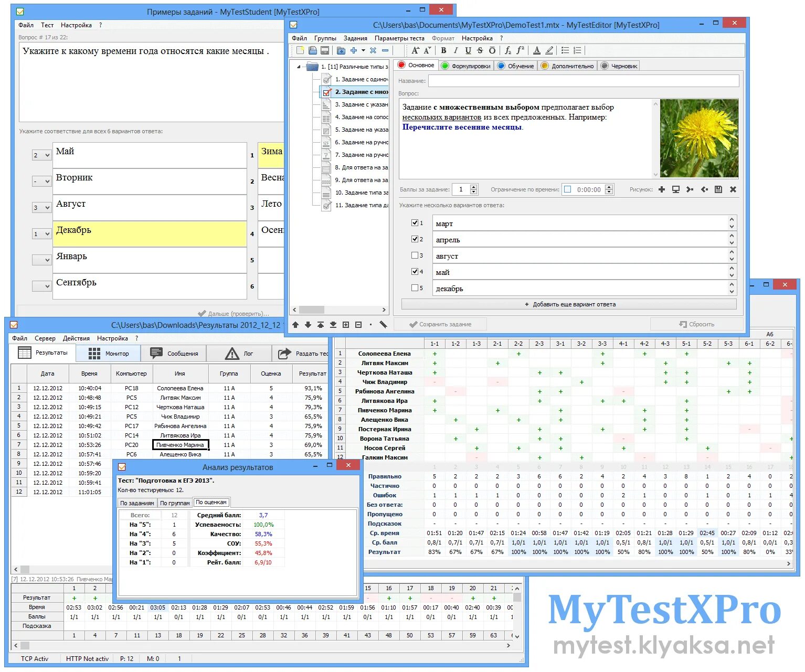Viewport: 805px width, 672px height.
Task: Click the Баллы за задание spinner arrows
Action: 474,189
